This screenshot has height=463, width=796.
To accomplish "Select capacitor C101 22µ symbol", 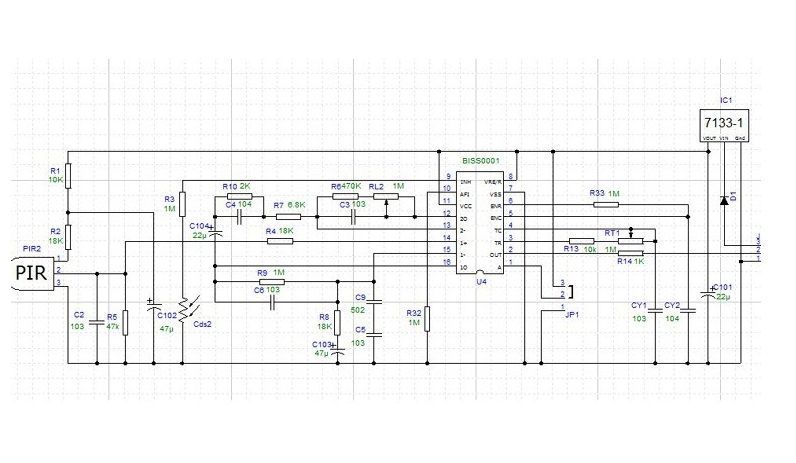I will tap(706, 290).
